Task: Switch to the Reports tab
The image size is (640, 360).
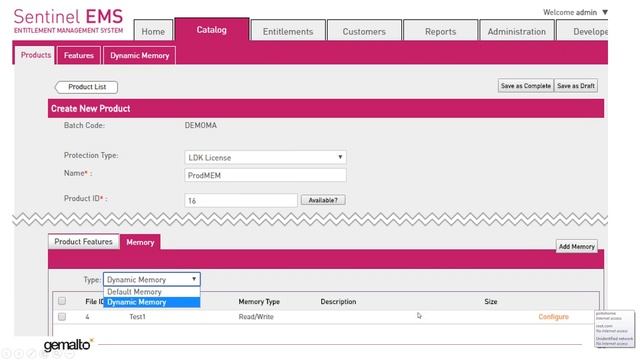Action: [x=440, y=31]
